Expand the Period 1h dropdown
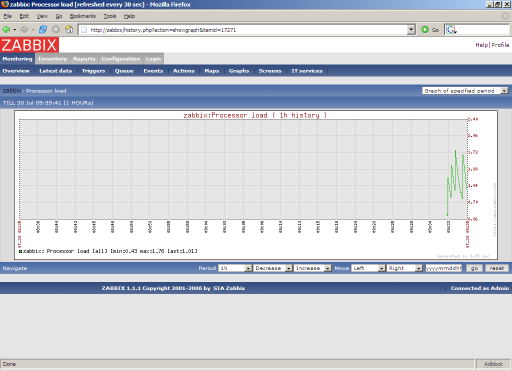512x371 pixels. [x=235, y=268]
